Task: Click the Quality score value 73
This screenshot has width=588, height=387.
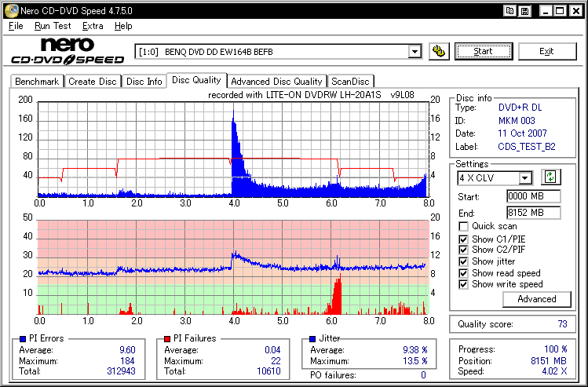Action: click(562, 324)
